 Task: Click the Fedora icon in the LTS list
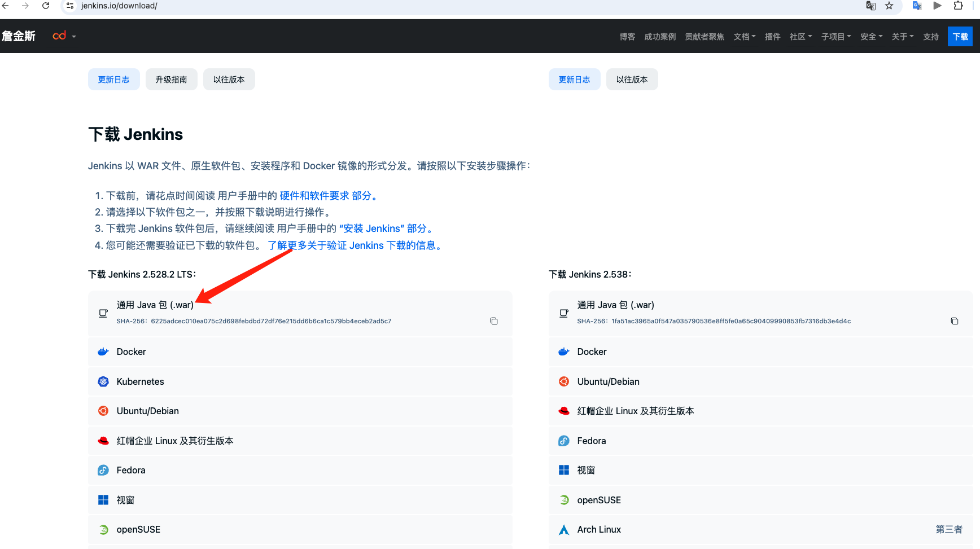coord(103,470)
